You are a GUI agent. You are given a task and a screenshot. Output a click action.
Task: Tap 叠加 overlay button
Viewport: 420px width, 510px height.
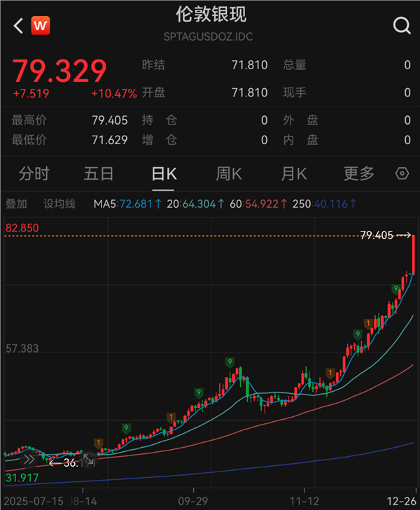16,204
